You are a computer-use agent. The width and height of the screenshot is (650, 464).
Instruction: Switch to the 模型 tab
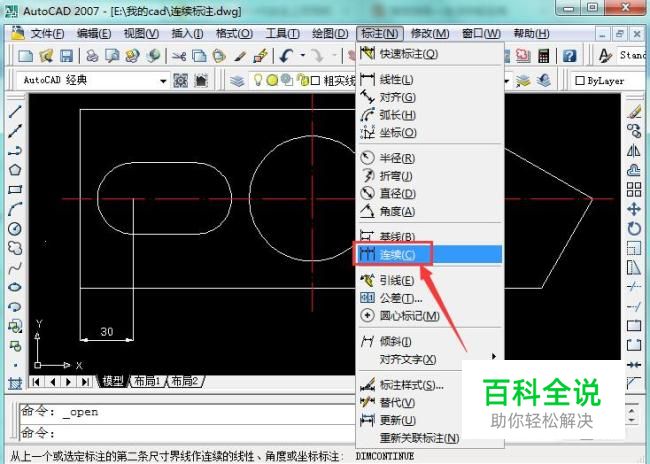113,381
